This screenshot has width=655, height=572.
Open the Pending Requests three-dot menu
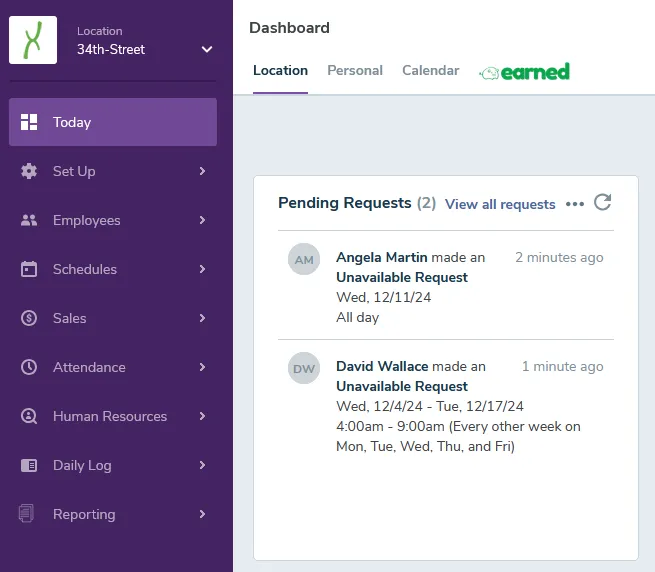click(575, 204)
